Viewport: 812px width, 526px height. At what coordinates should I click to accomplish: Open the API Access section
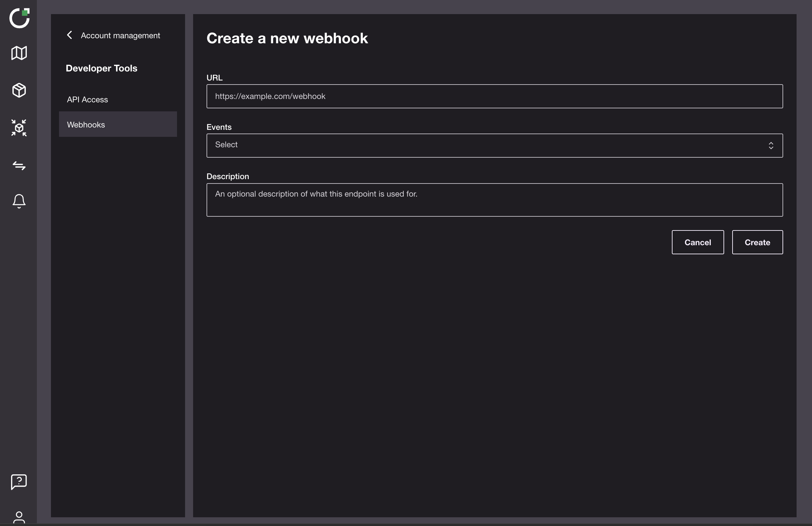pos(88,100)
